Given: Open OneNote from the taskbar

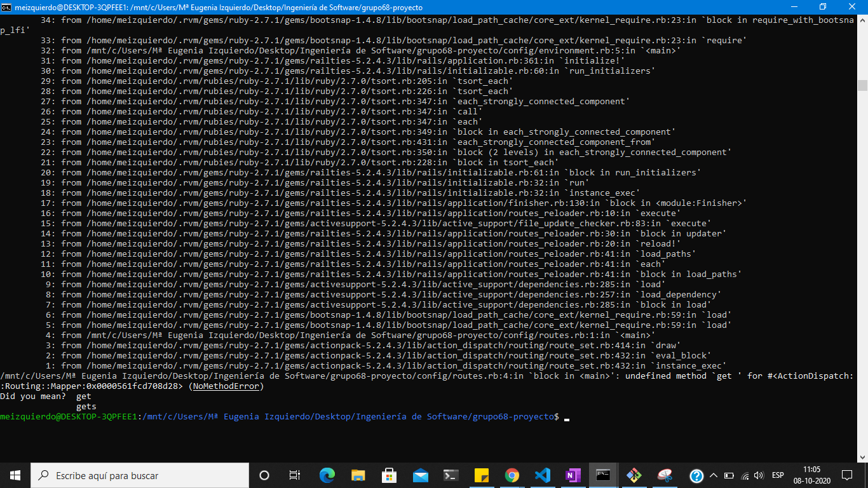Looking at the screenshot, I should (572, 475).
